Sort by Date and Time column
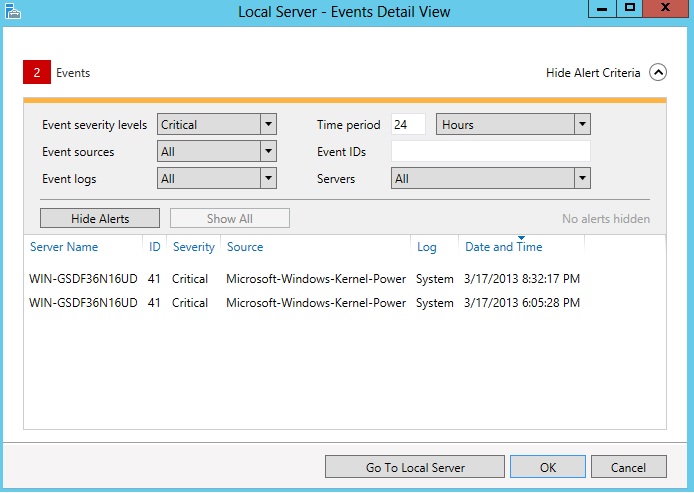This screenshot has height=493, width=694. coord(504,247)
